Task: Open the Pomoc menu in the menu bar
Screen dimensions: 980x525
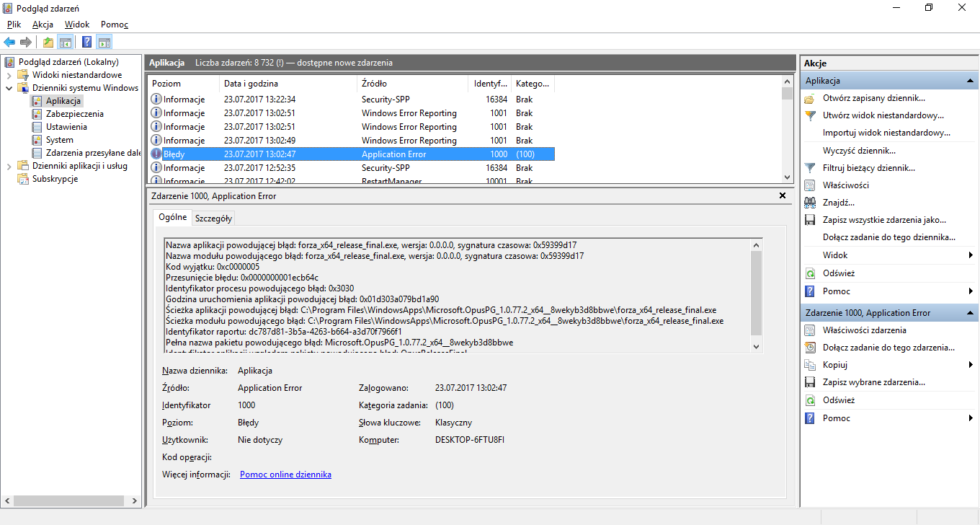Action: (x=115, y=25)
